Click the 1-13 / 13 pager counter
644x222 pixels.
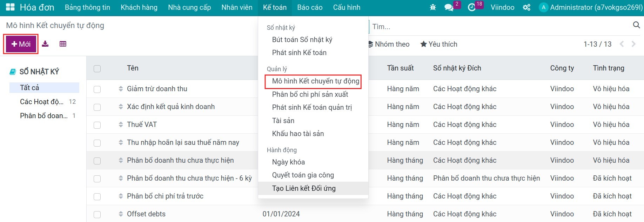pos(597,44)
